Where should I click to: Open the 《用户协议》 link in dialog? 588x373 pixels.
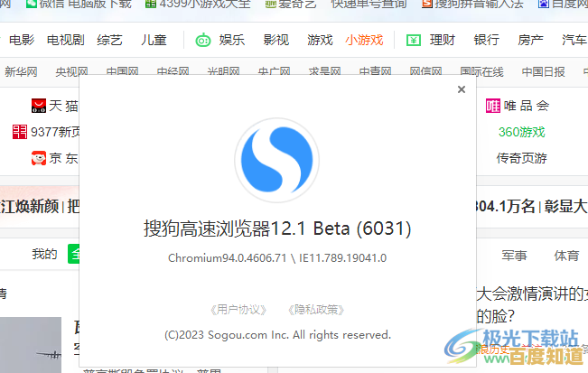click(238, 310)
